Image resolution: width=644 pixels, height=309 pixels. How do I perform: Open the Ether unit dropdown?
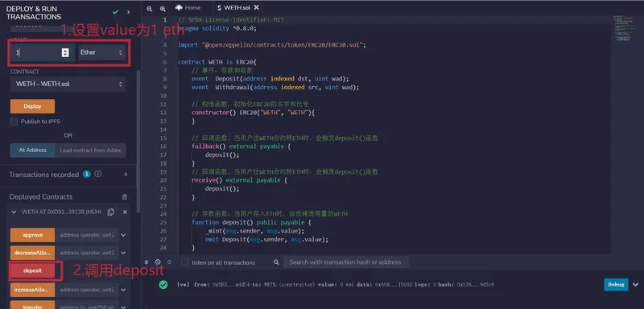click(102, 52)
